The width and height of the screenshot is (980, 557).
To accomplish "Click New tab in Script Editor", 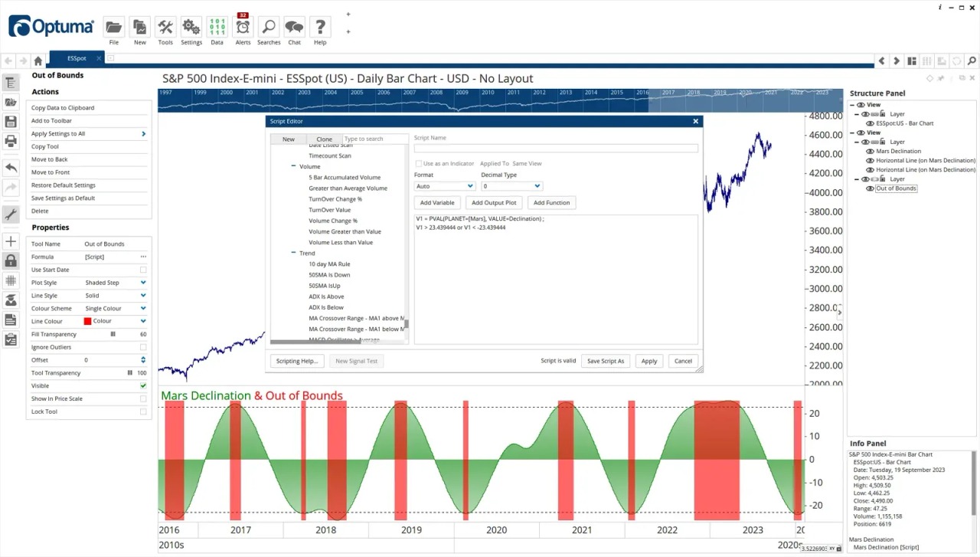I will [288, 139].
